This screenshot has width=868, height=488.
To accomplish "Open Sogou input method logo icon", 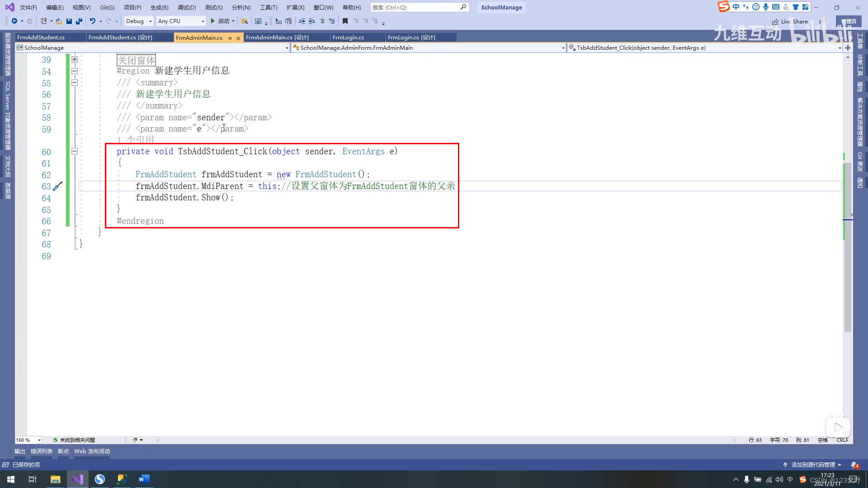I will click(x=724, y=6).
